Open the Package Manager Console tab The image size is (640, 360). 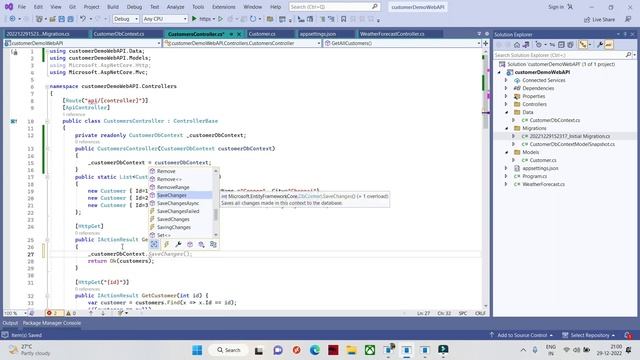tap(52, 323)
